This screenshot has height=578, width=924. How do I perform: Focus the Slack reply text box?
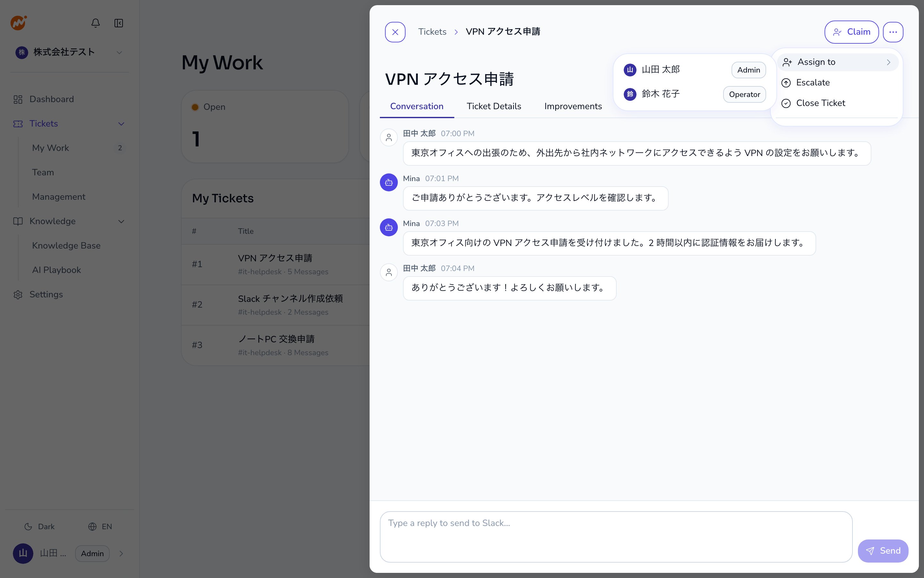point(616,537)
